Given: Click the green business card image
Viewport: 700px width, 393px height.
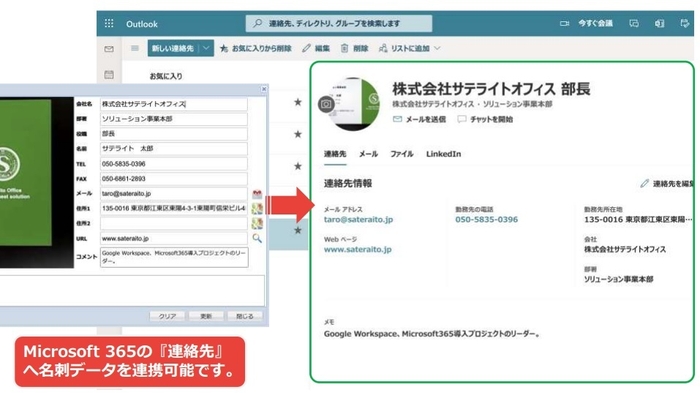Looking at the screenshot, I should click(25, 173).
